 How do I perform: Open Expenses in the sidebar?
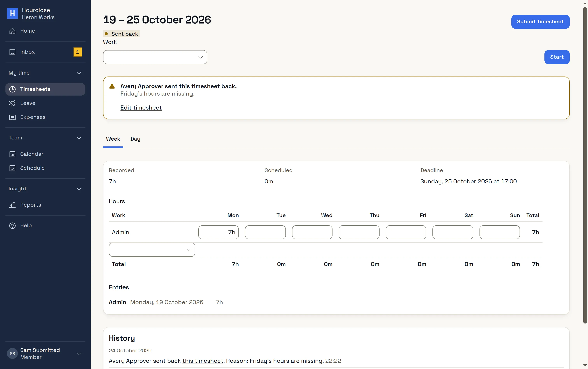[45, 117]
